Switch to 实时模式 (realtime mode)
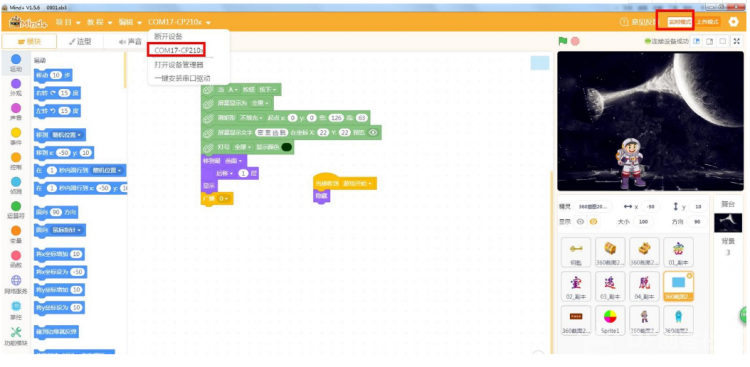Viewport: 750px width, 367px height. pos(680,22)
